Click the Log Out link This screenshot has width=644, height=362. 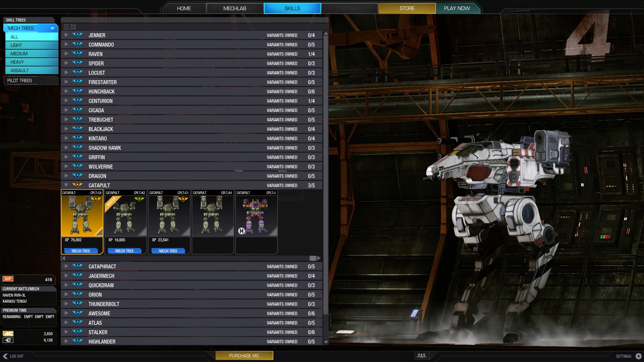(x=16, y=356)
